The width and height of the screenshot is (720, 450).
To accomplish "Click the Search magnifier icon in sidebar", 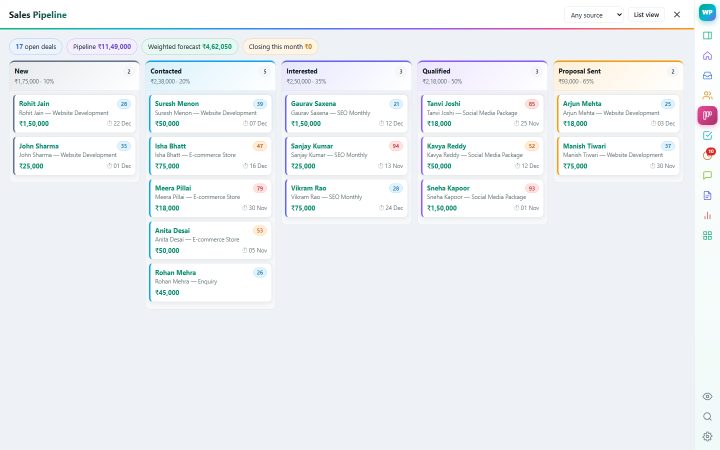I will pyautogui.click(x=707, y=416).
